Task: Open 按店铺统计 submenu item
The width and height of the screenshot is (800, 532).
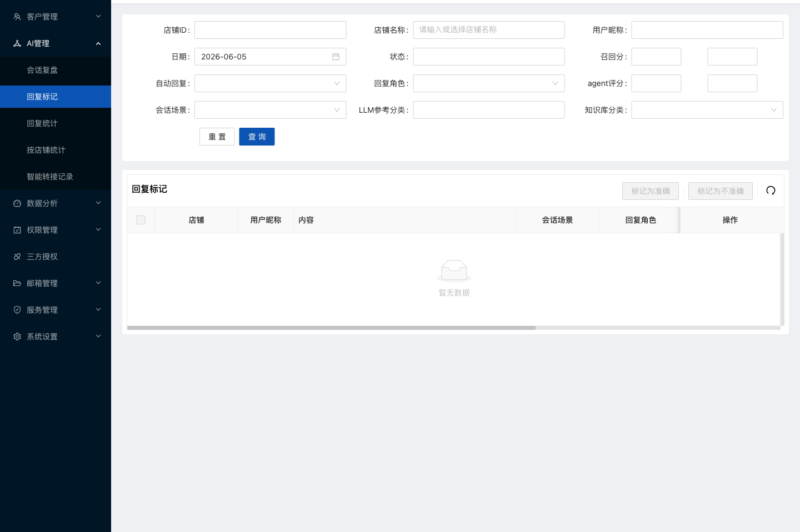Action: tap(56, 150)
